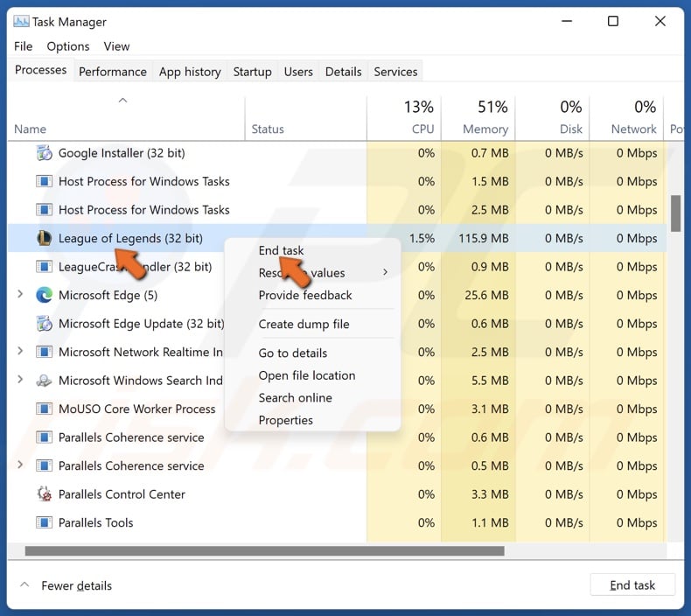691x616 pixels.
Task: Click the 25.6 MB memory value
Action: [x=486, y=295]
